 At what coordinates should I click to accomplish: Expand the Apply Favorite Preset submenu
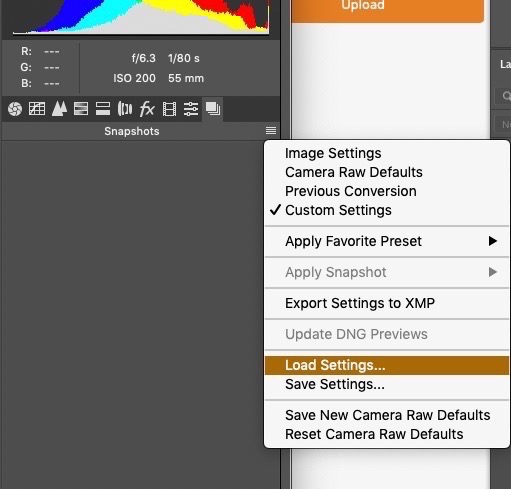387,241
